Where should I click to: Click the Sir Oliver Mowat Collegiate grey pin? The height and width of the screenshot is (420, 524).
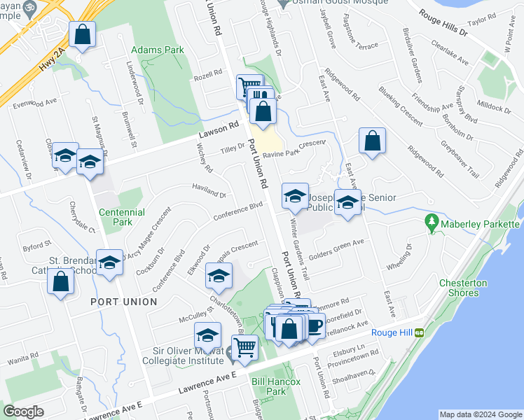pos(230,354)
